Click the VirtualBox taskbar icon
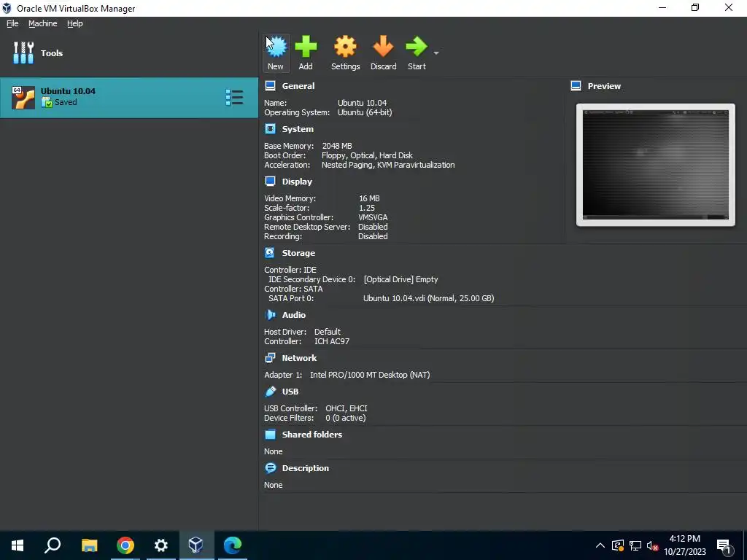This screenshot has width=747, height=560. point(196,545)
